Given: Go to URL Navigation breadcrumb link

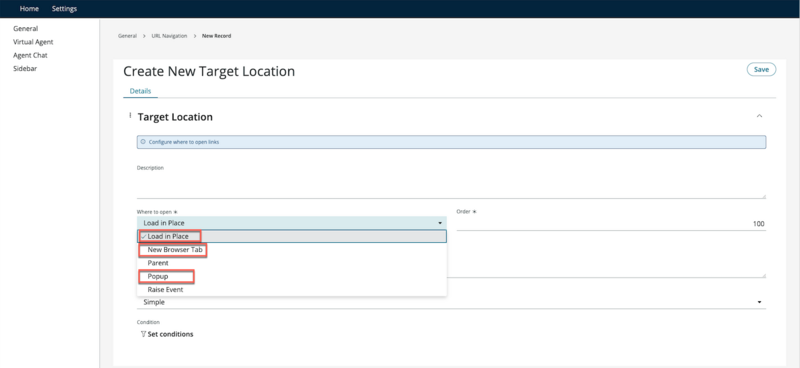Looking at the screenshot, I should click(169, 36).
